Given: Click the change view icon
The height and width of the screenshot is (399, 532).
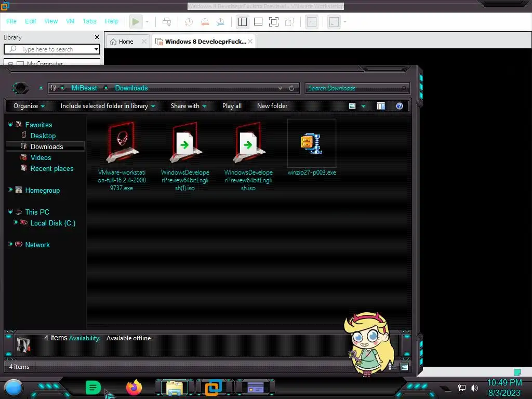Looking at the screenshot, I should 352,106.
